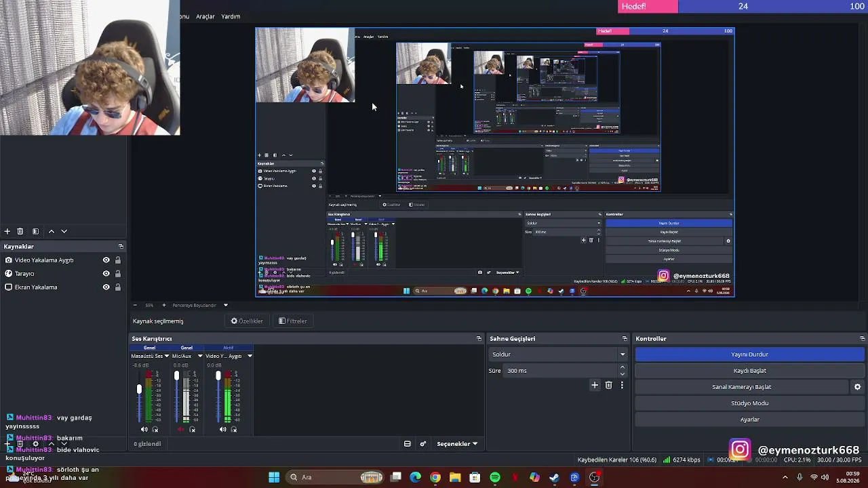Viewport: 868px width, 488px height.
Task: Open Steam from the taskbar
Action: [x=554, y=477]
